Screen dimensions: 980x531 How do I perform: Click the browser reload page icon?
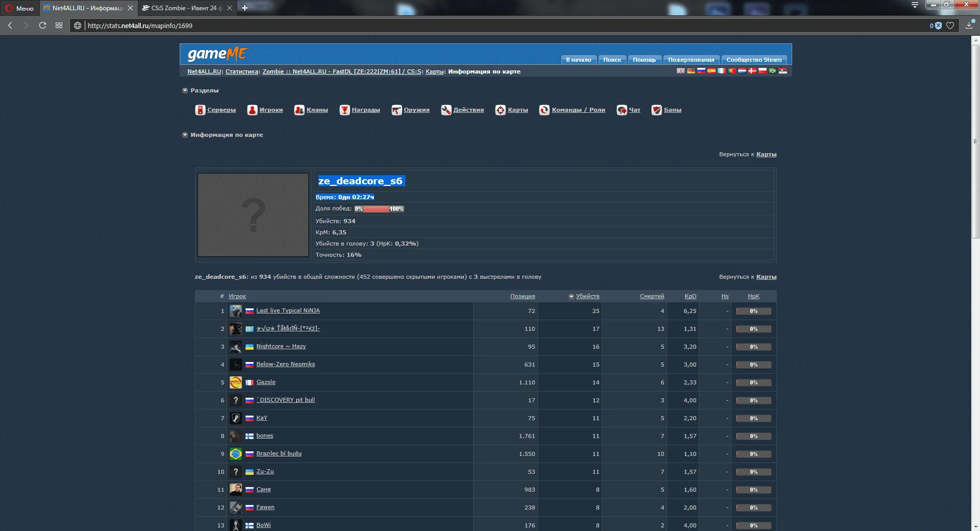click(x=43, y=26)
